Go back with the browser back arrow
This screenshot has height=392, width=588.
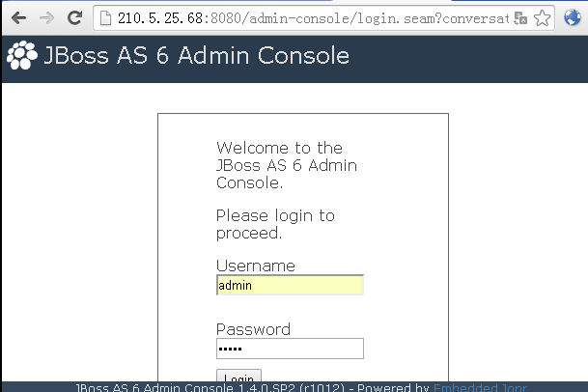[18, 17]
